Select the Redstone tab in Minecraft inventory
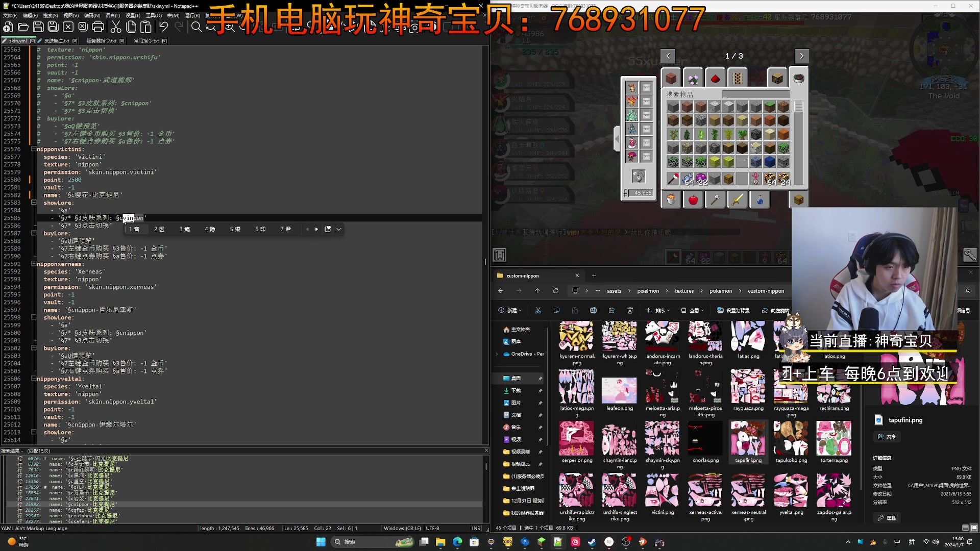 click(x=715, y=78)
